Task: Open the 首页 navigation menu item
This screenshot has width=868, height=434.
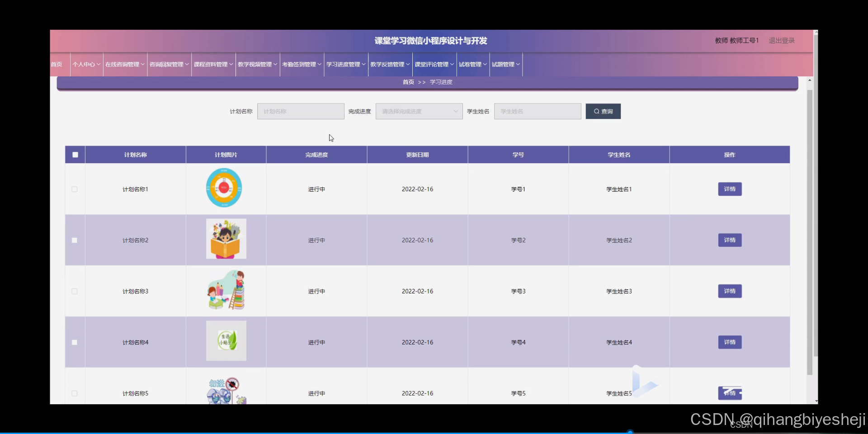Action: click(56, 64)
